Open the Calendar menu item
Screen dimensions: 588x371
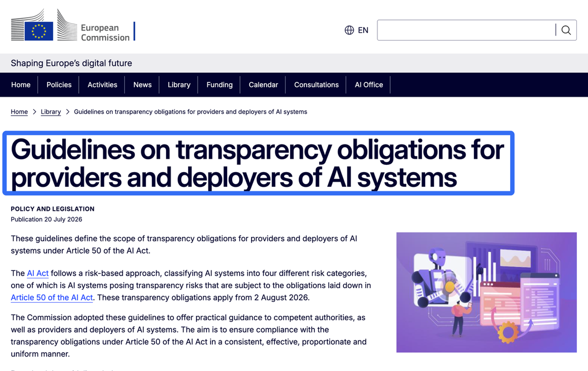[263, 85]
